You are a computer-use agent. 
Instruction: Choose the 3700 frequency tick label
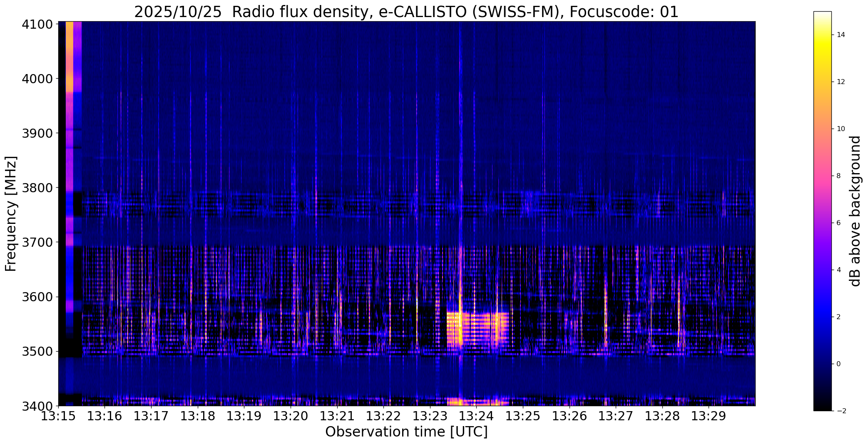coord(38,242)
